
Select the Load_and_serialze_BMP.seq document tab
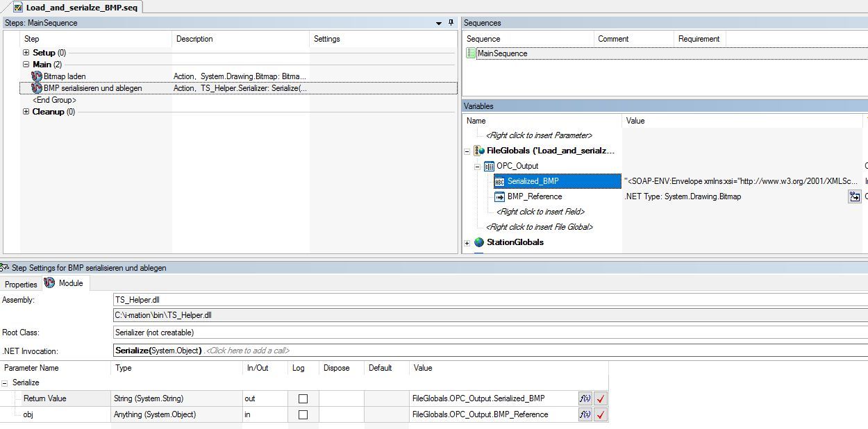click(76, 7)
